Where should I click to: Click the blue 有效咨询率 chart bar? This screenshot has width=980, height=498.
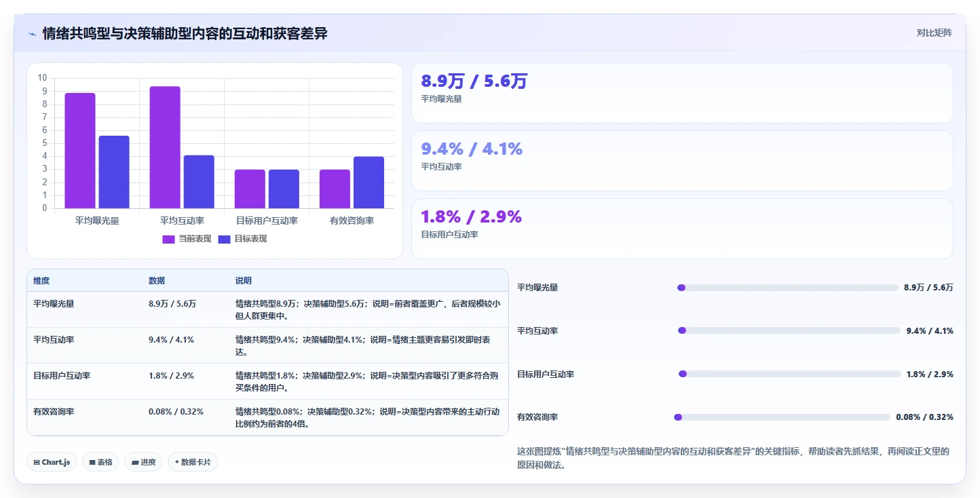tap(369, 183)
